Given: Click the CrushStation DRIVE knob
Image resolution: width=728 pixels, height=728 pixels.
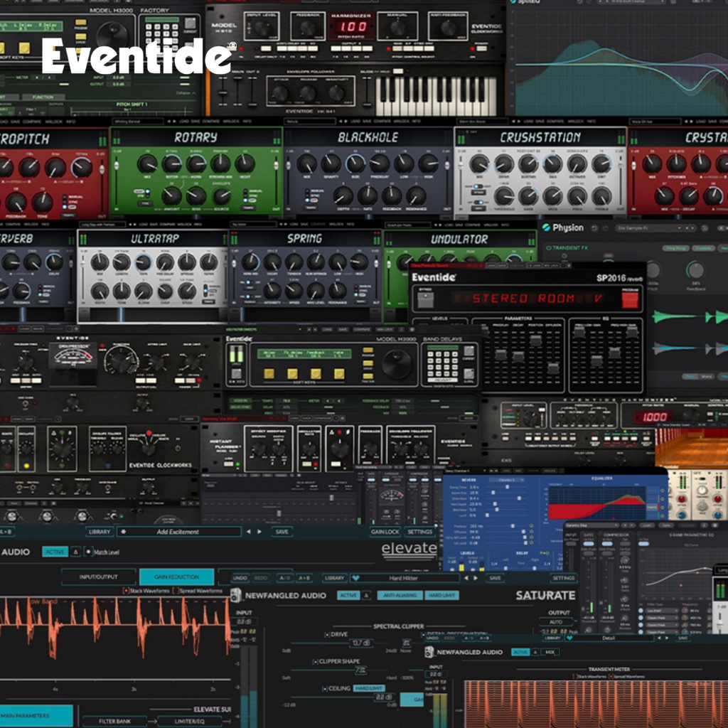Looking at the screenshot, I should click(x=503, y=164).
